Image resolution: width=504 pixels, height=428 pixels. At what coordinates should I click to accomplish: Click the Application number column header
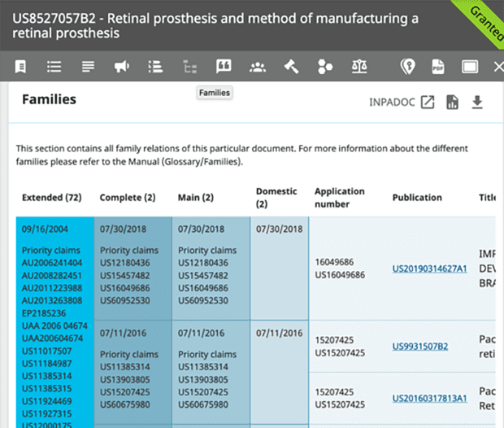[x=340, y=197]
